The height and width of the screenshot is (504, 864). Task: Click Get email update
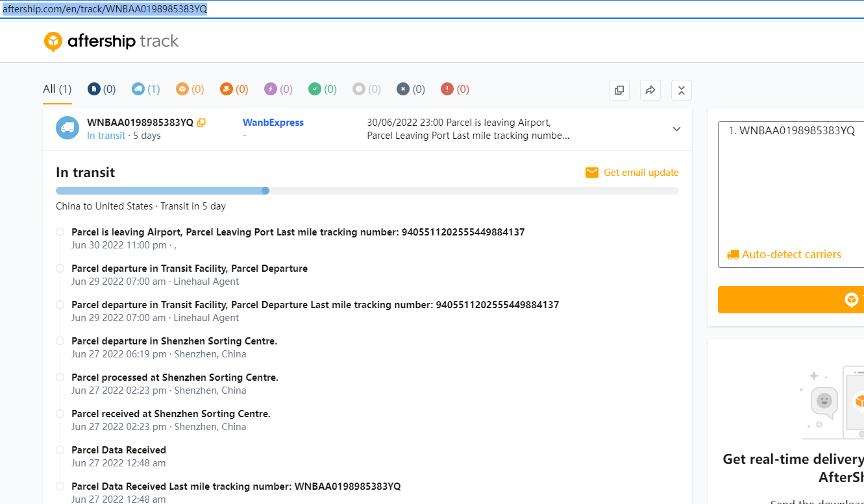coord(632,173)
